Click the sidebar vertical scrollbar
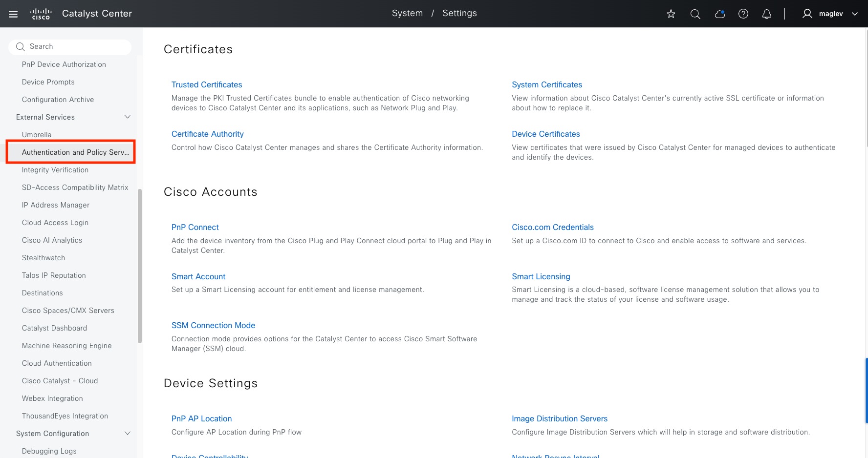Screen dimensions: 868x458 [x=140, y=266]
